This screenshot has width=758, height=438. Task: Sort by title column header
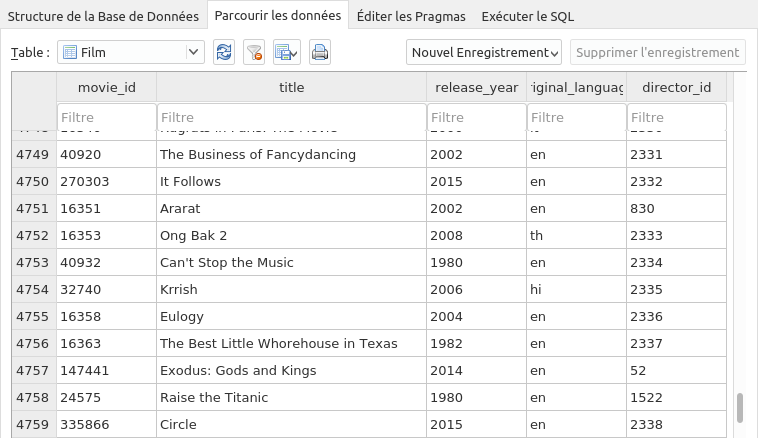pyautogui.click(x=292, y=88)
